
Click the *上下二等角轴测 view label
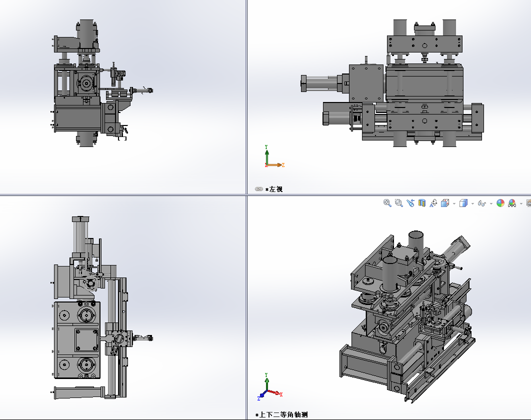[x=282, y=414]
